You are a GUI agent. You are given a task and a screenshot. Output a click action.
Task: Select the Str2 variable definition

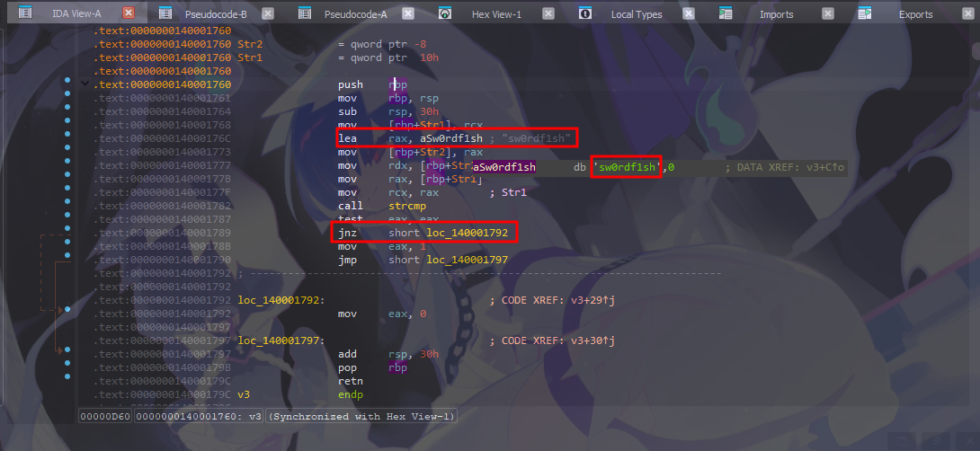click(x=250, y=44)
